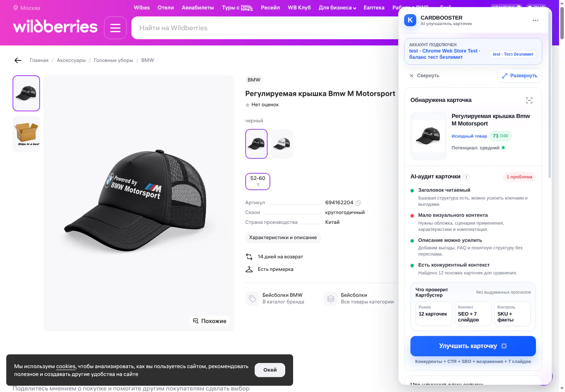Select the Ships in a box thumbnail
Screen dimensions: 565x392
tap(26, 134)
